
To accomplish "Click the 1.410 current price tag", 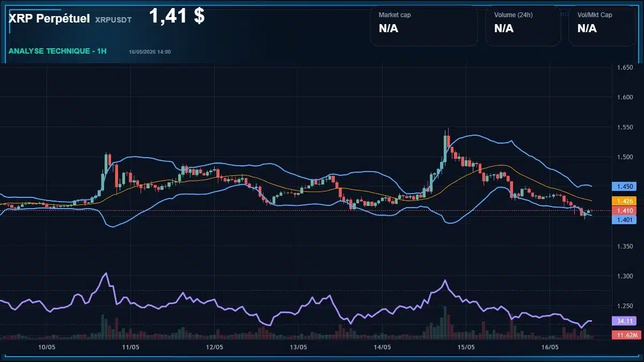I will (x=624, y=210).
